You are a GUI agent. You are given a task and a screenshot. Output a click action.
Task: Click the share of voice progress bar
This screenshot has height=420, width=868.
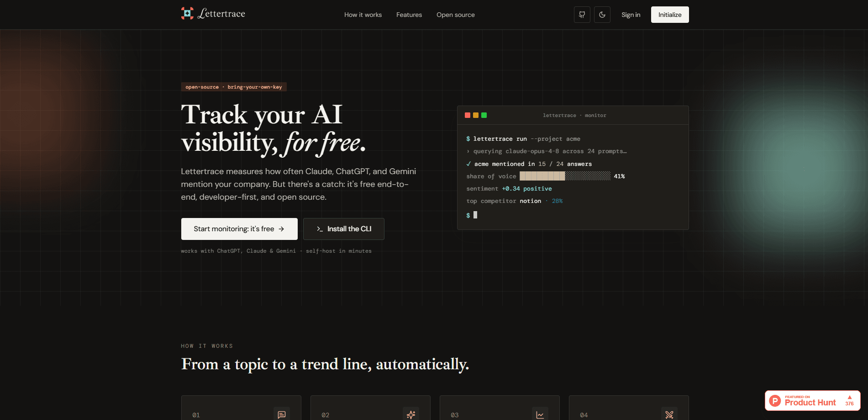tap(565, 176)
